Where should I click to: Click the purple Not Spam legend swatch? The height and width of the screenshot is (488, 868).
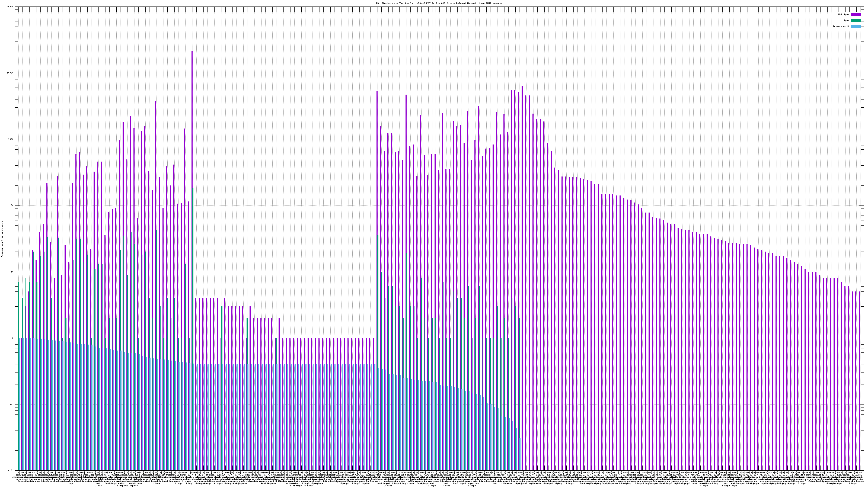point(856,14)
